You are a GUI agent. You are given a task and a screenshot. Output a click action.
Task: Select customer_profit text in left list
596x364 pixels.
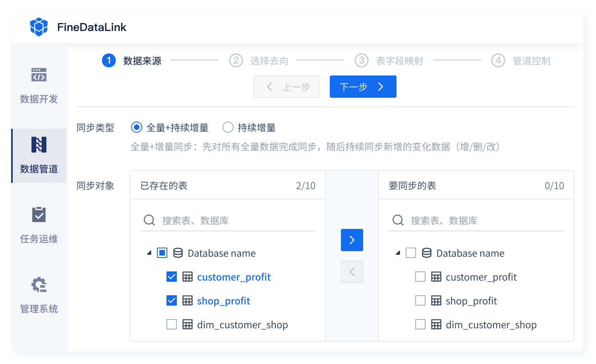click(234, 277)
